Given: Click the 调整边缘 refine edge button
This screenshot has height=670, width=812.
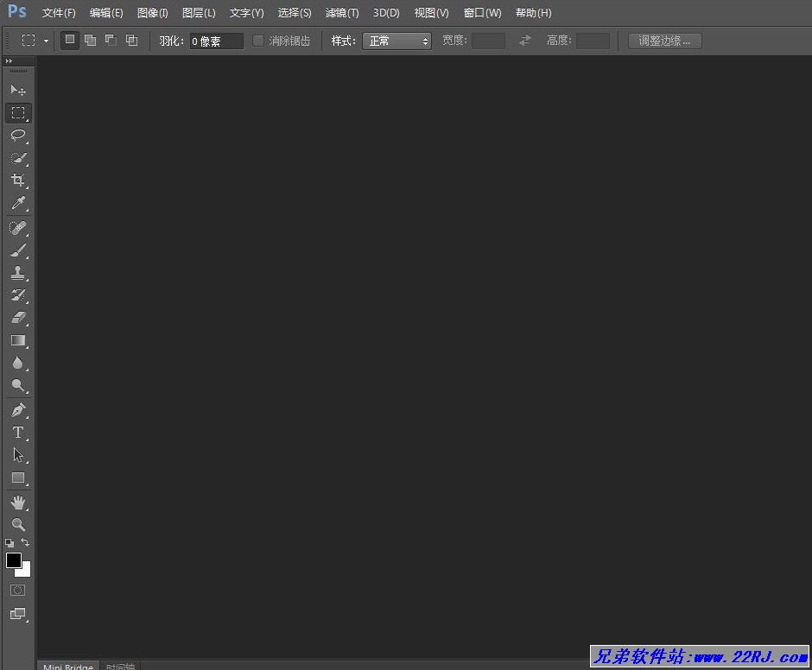Looking at the screenshot, I should (664, 41).
